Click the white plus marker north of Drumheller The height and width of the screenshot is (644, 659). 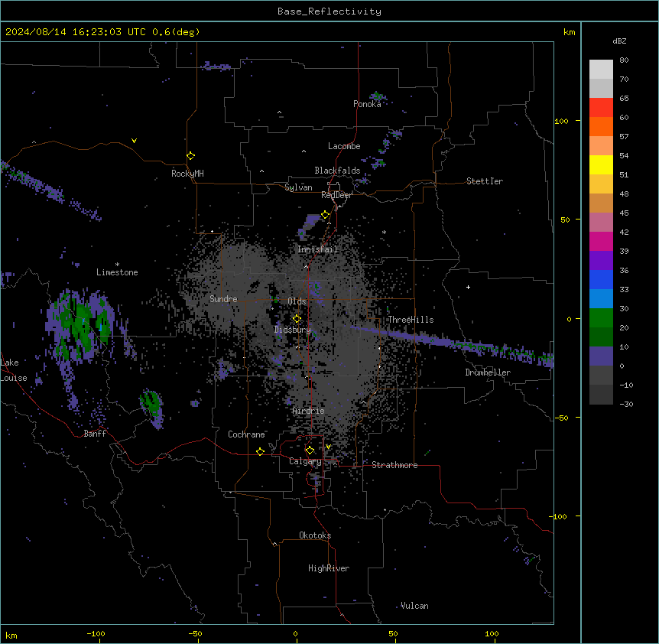(468, 287)
